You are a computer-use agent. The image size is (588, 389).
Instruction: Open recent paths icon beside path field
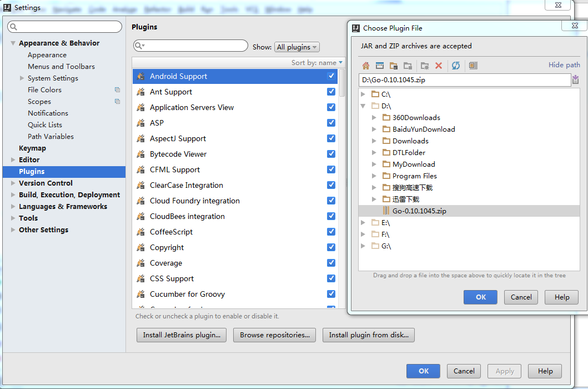pyautogui.click(x=576, y=79)
